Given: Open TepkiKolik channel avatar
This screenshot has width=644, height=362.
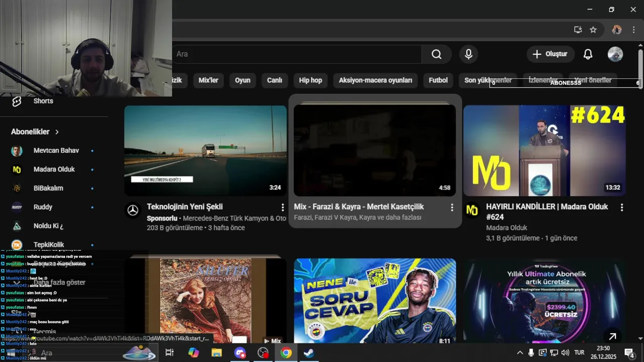Looking at the screenshot, I should 17,245.
